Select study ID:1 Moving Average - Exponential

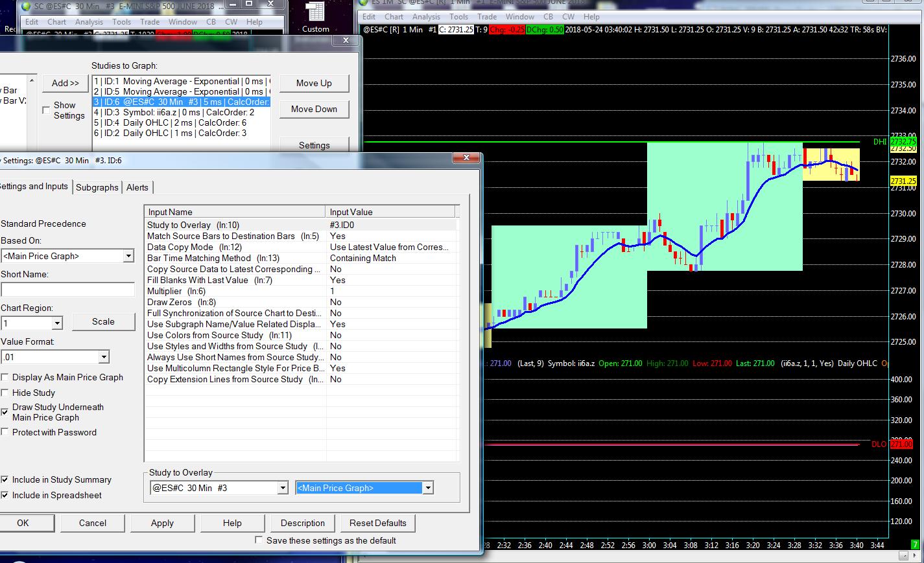pos(181,81)
